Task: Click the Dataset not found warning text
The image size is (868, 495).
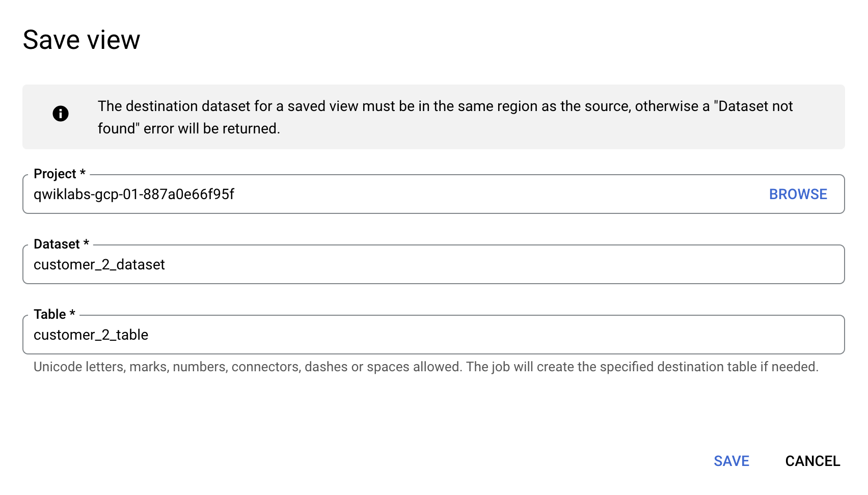Action: [445, 117]
